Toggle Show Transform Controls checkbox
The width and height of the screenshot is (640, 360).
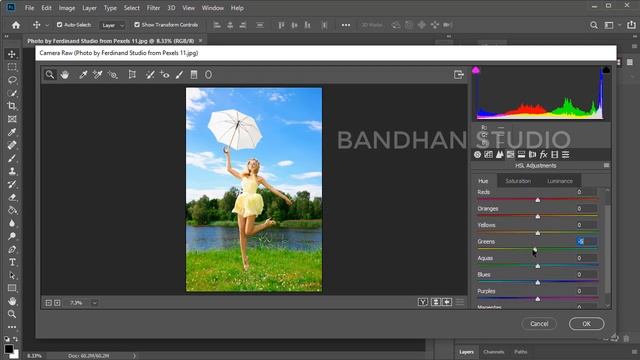(137, 25)
